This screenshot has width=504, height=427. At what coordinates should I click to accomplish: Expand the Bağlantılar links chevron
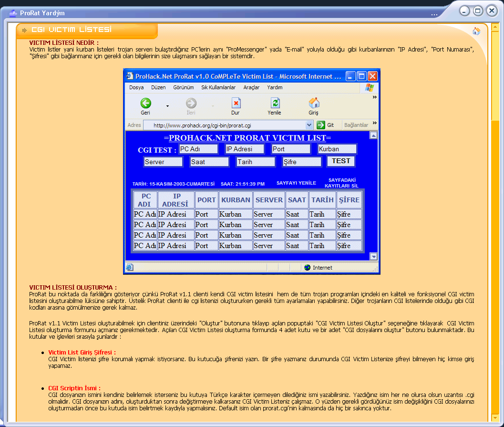(375, 123)
